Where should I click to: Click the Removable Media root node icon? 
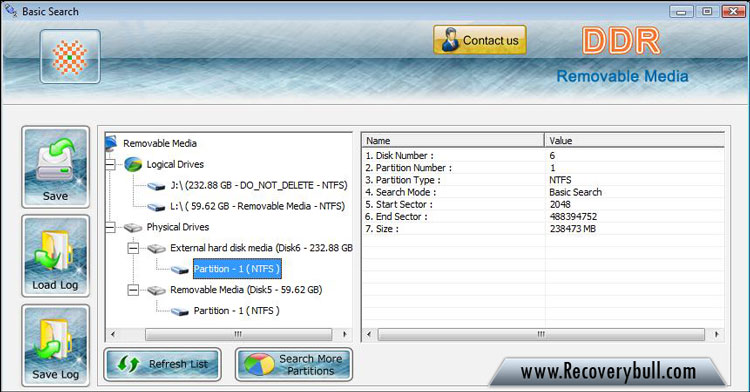pos(111,143)
